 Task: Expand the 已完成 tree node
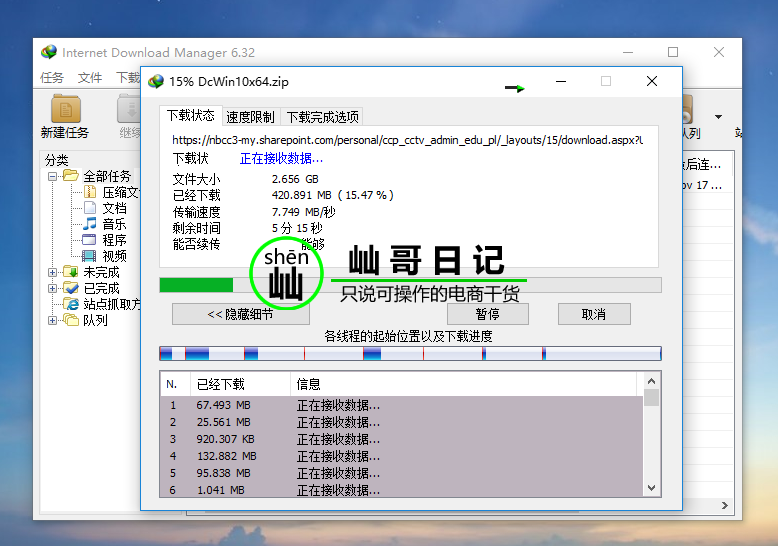pyautogui.click(x=52, y=288)
